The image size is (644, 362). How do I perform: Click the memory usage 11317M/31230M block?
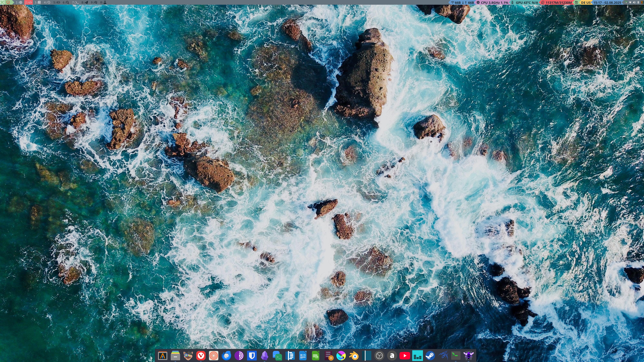[556, 3]
